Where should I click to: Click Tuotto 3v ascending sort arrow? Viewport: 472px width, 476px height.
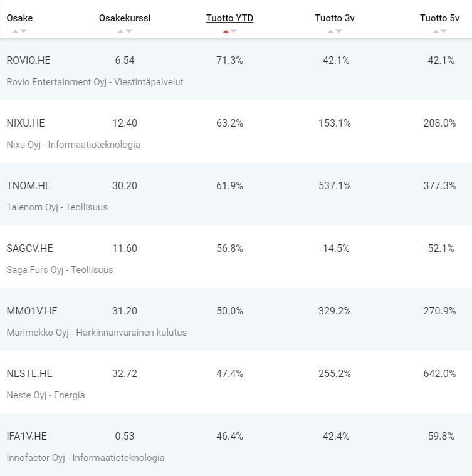click(331, 31)
